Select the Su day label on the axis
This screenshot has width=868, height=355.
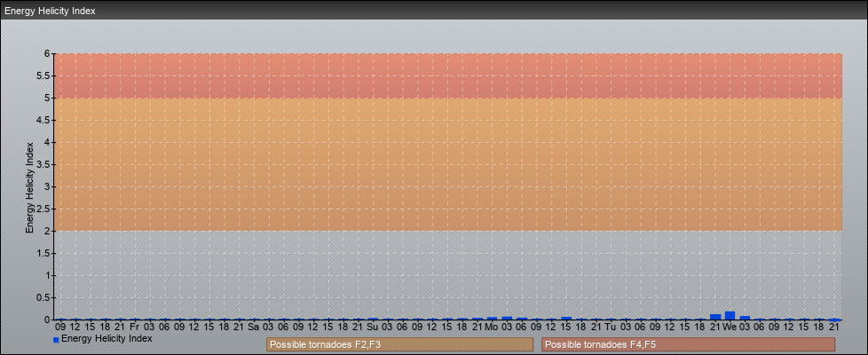pyautogui.click(x=372, y=327)
